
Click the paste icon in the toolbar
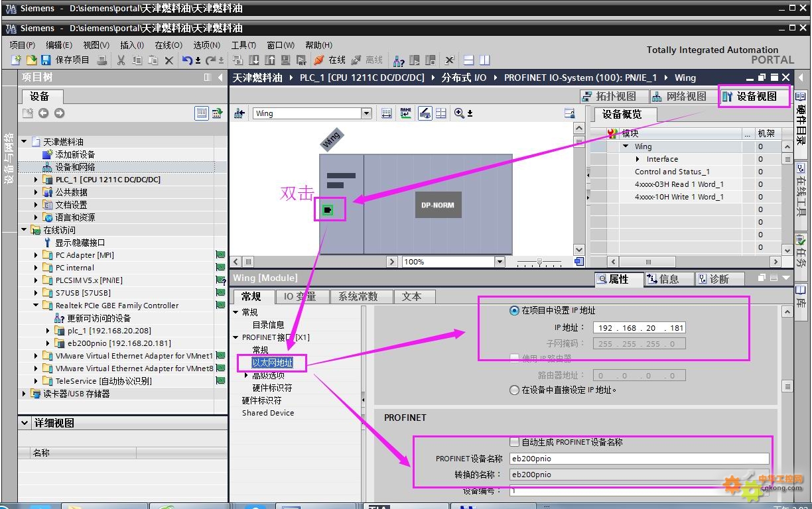(153, 60)
